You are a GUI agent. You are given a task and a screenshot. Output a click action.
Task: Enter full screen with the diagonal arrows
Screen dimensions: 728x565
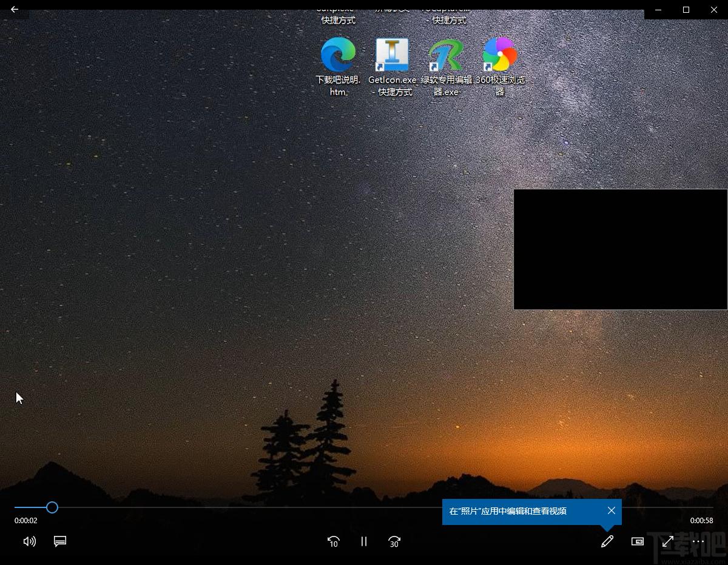pyautogui.click(x=668, y=541)
